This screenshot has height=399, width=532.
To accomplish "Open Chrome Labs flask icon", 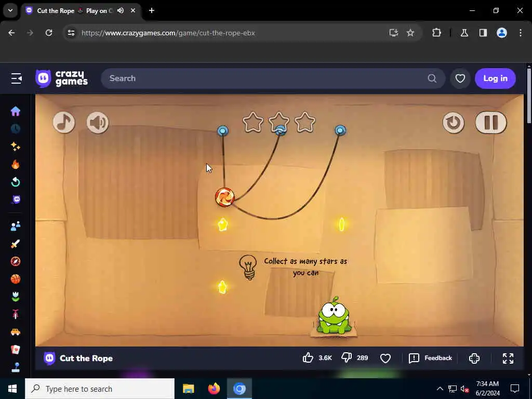I will click(x=464, y=33).
